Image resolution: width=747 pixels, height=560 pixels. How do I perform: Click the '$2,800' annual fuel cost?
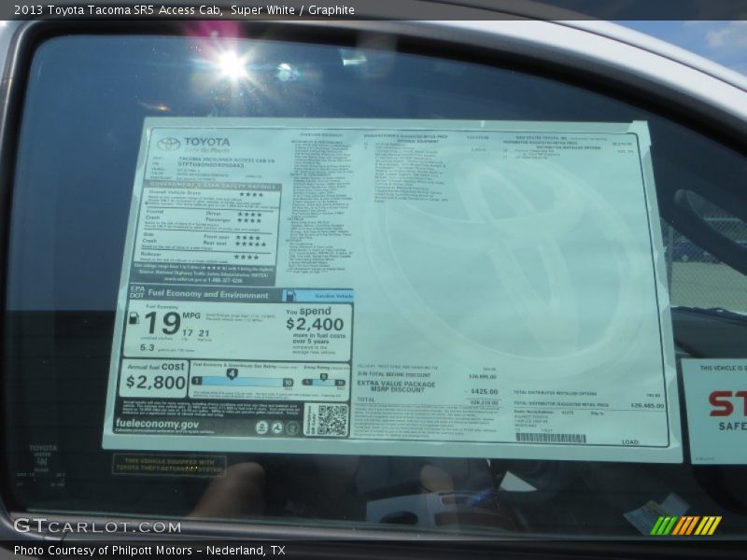click(x=156, y=382)
